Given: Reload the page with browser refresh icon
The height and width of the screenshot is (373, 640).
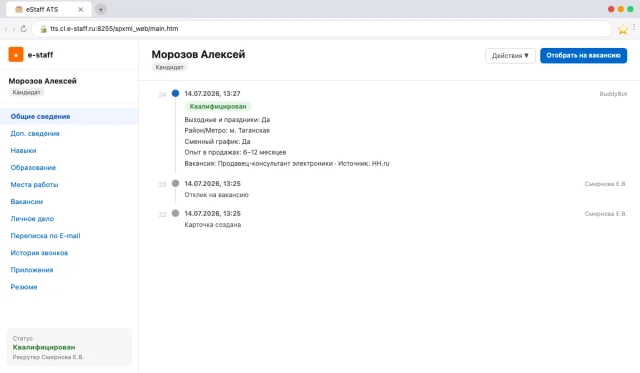Looking at the screenshot, I should click(24, 29).
